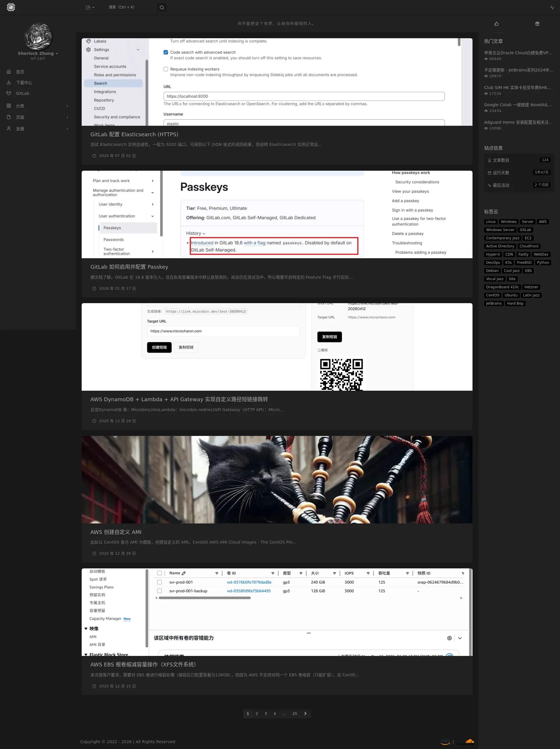Open the 'Active Directory' tag

click(x=500, y=246)
